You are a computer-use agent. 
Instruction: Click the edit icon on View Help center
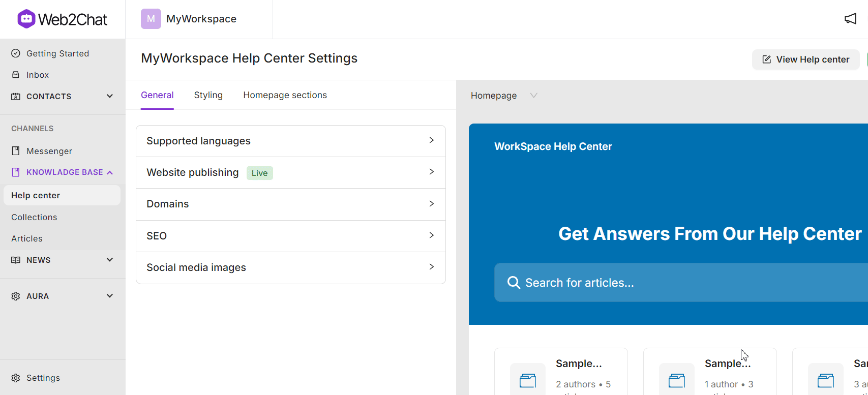766,59
